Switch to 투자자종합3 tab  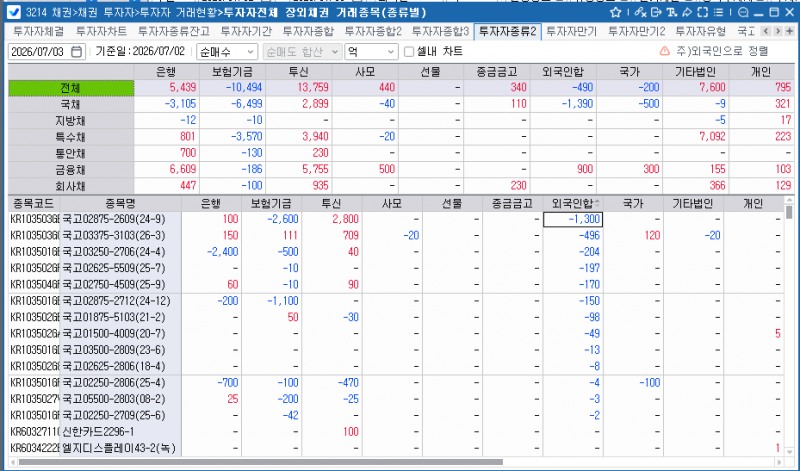pos(440,31)
